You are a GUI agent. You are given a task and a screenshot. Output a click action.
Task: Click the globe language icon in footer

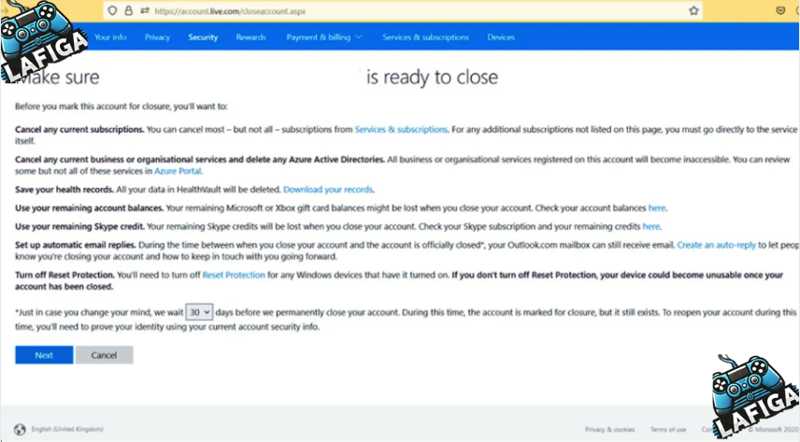[20, 429]
